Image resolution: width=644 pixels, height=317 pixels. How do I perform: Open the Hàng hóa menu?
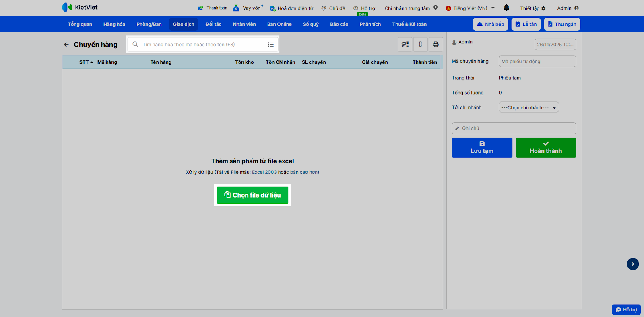(114, 24)
